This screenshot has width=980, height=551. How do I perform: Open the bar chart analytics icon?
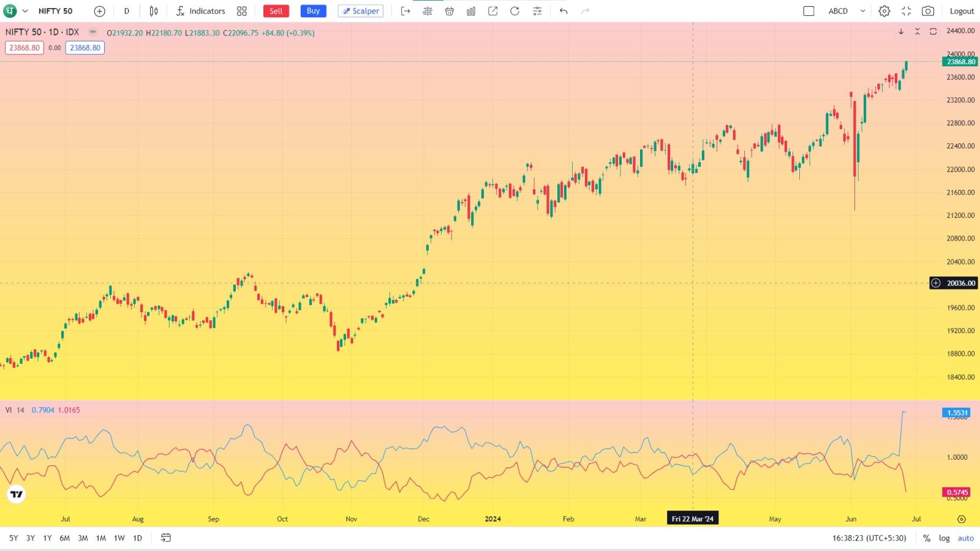pyautogui.click(x=471, y=11)
